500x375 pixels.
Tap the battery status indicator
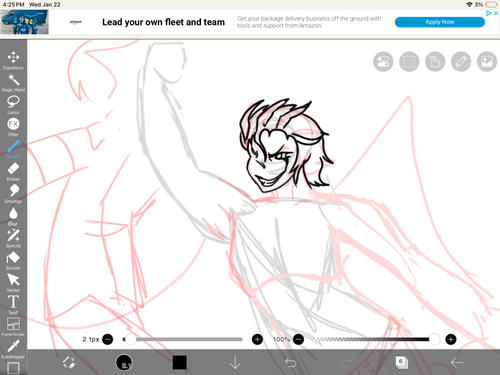[491, 5]
